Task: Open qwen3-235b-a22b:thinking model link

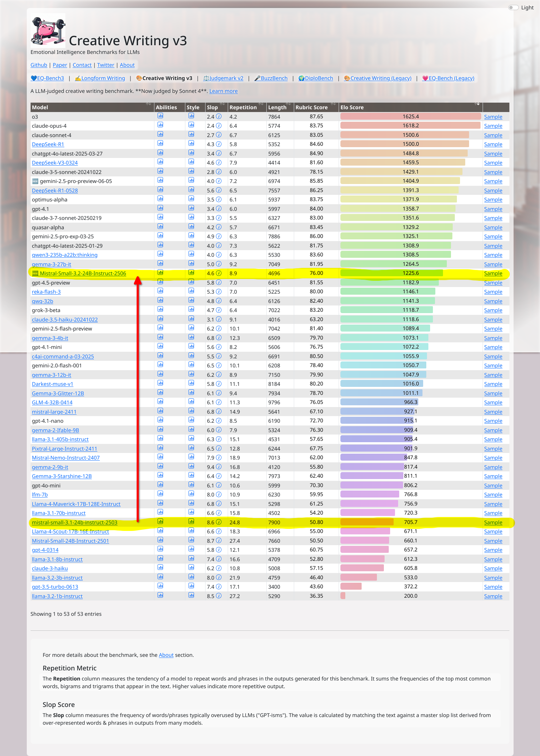Action: click(x=65, y=255)
